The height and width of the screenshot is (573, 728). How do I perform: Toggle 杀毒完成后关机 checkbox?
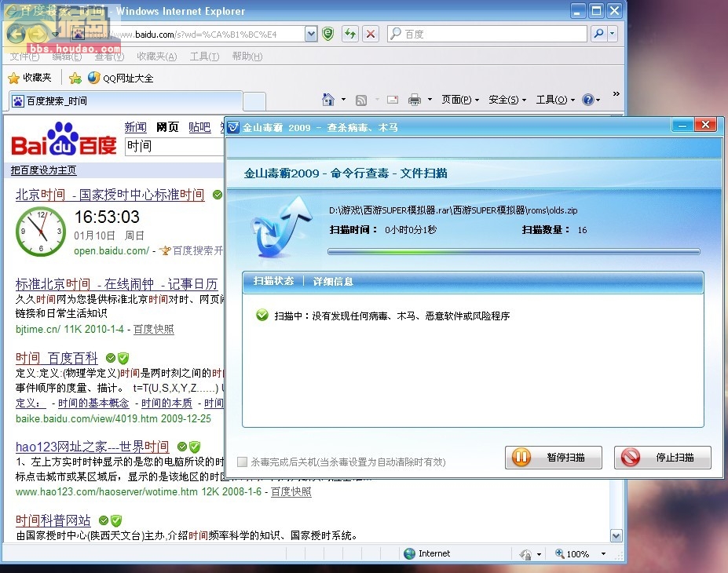click(x=242, y=462)
